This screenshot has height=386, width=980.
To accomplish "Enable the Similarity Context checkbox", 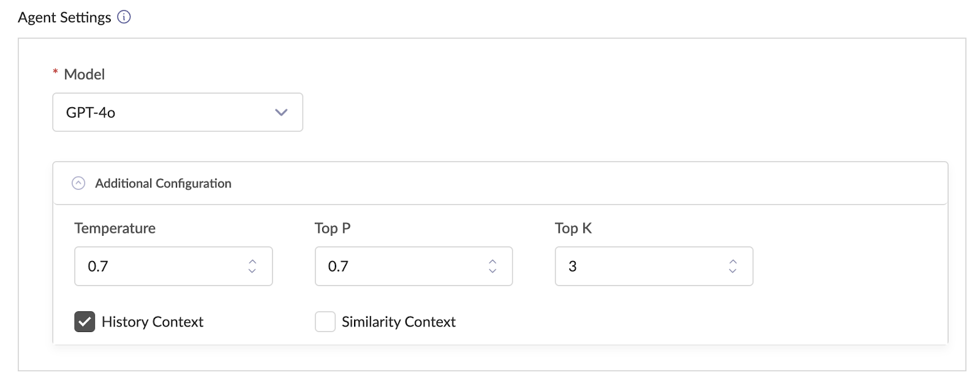I will click(325, 322).
